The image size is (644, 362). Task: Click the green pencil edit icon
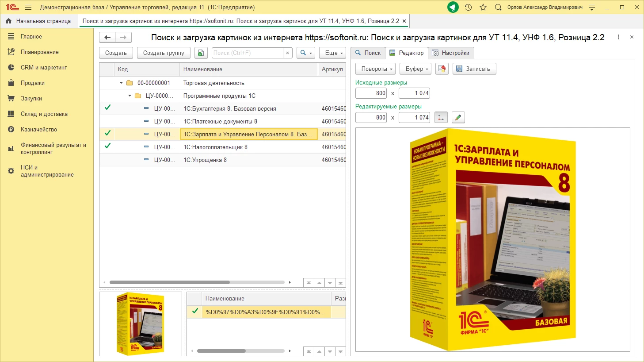click(x=458, y=117)
